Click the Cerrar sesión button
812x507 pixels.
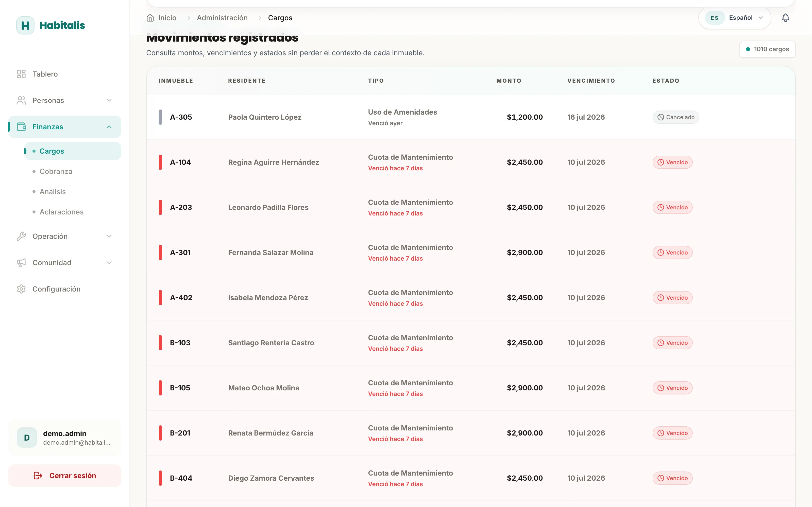[x=65, y=476]
